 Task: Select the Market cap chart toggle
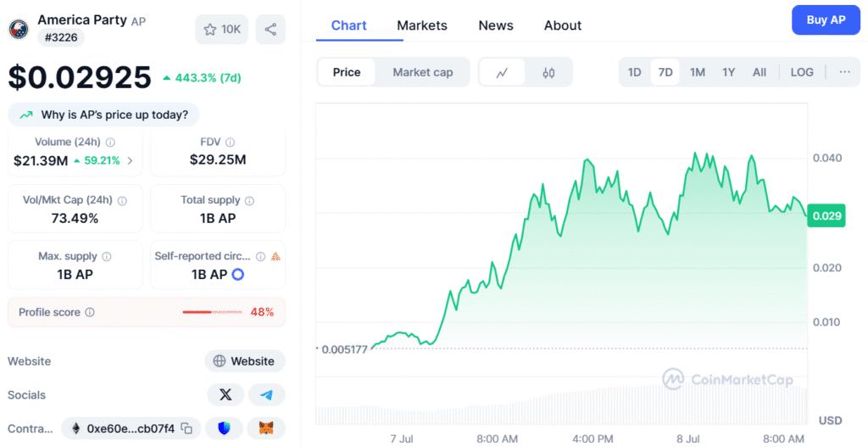423,73
